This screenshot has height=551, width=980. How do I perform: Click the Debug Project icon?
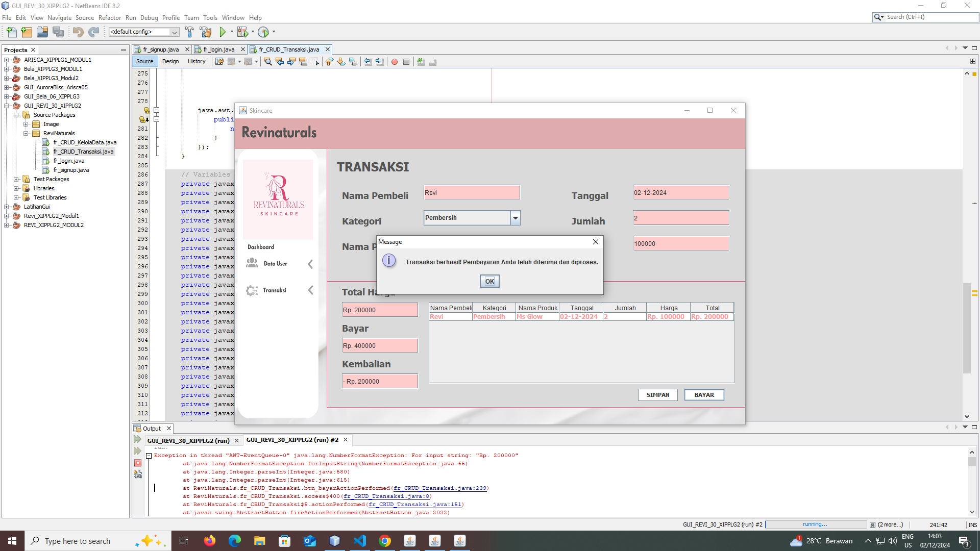coord(242,32)
